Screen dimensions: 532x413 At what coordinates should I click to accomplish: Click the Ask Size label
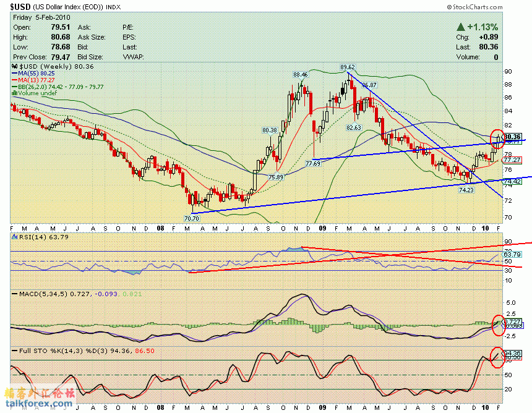pyautogui.click(x=92, y=37)
